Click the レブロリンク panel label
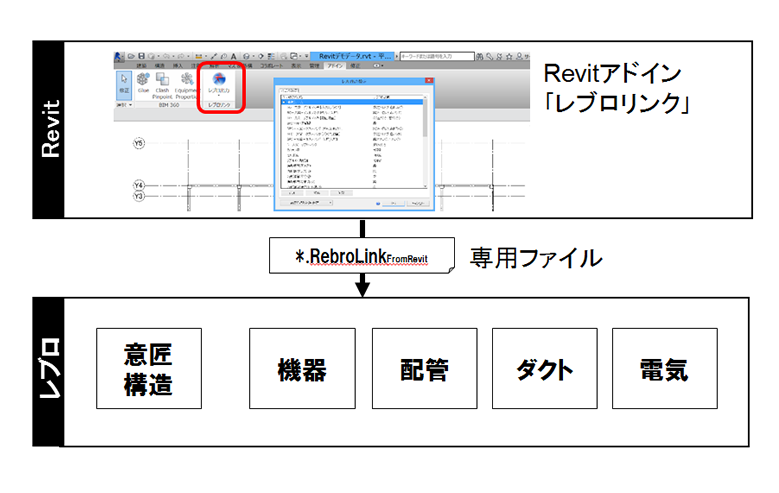779x493 pixels. point(219,105)
